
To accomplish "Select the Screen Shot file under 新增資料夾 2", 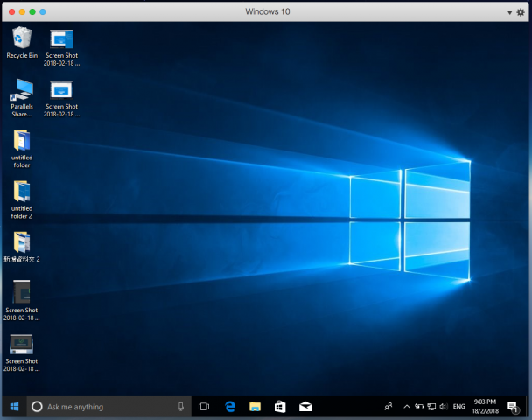I will coord(21,300).
